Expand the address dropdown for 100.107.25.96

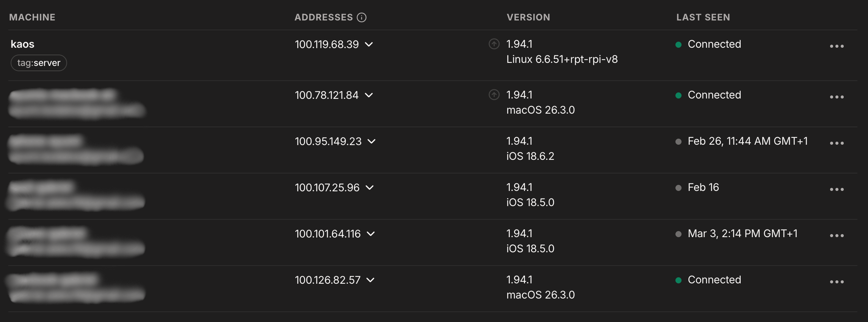[372, 188]
